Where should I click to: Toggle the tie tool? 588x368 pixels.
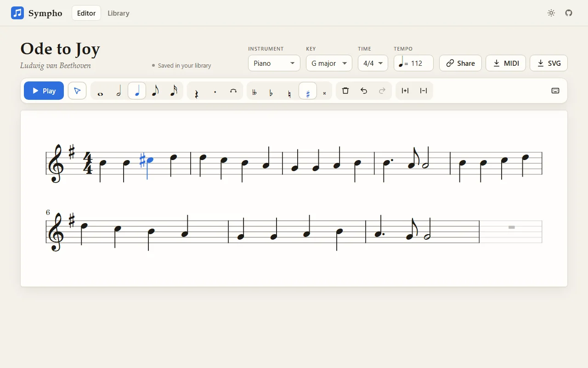[233, 91]
